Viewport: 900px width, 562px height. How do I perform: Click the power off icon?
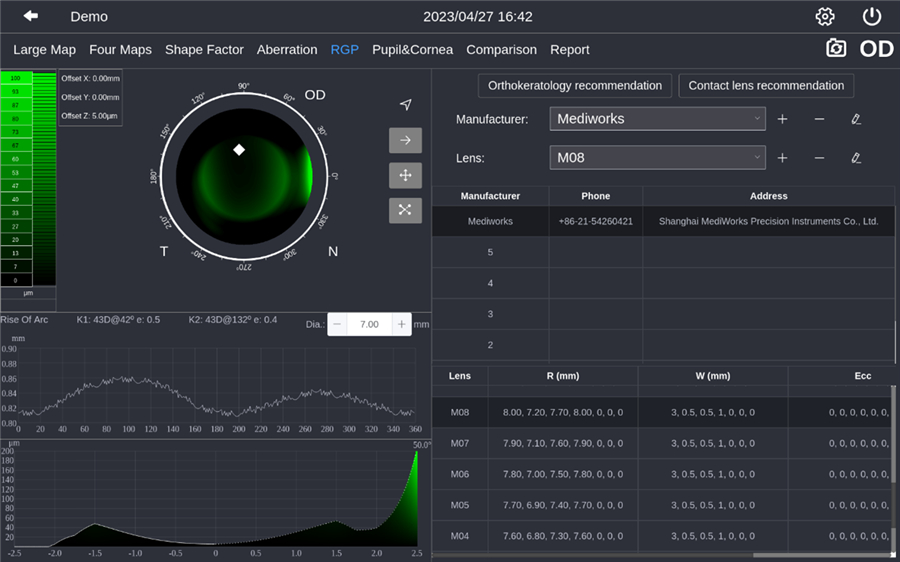[x=872, y=17]
